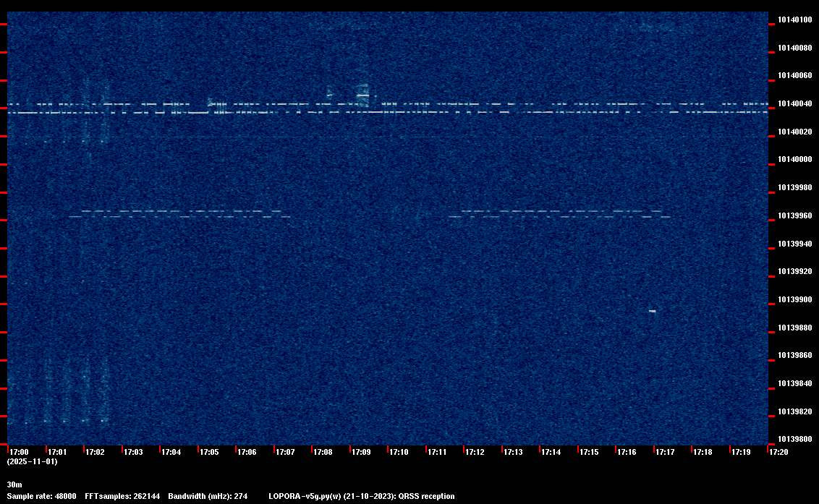Click the 17:19 time label
Screen dimensions: 819x504
coord(741,452)
